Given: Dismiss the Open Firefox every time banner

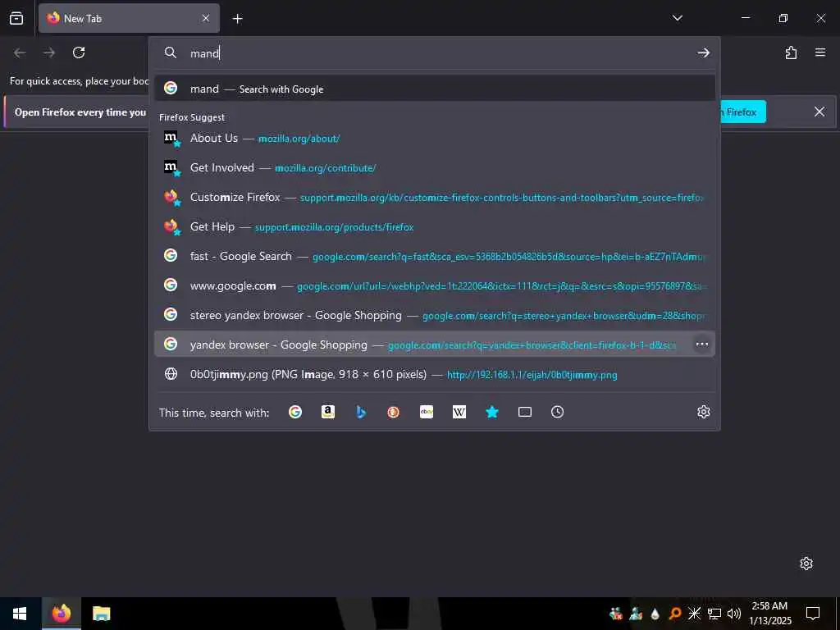Looking at the screenshot, I should coord(819,112).
